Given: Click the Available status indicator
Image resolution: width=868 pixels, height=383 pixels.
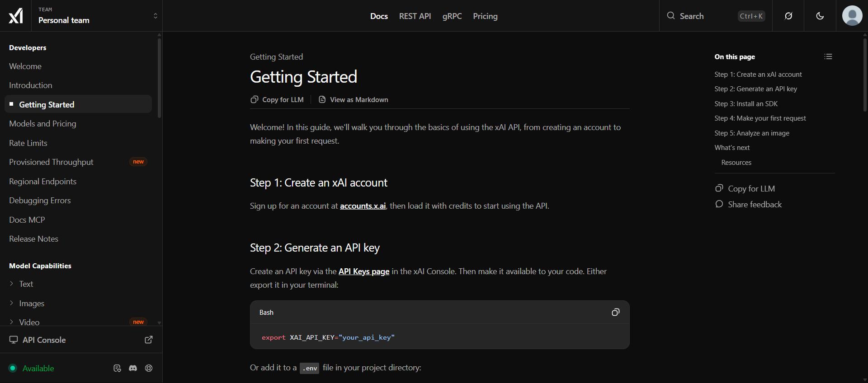Looking at the screenshot, I should 32,369.
